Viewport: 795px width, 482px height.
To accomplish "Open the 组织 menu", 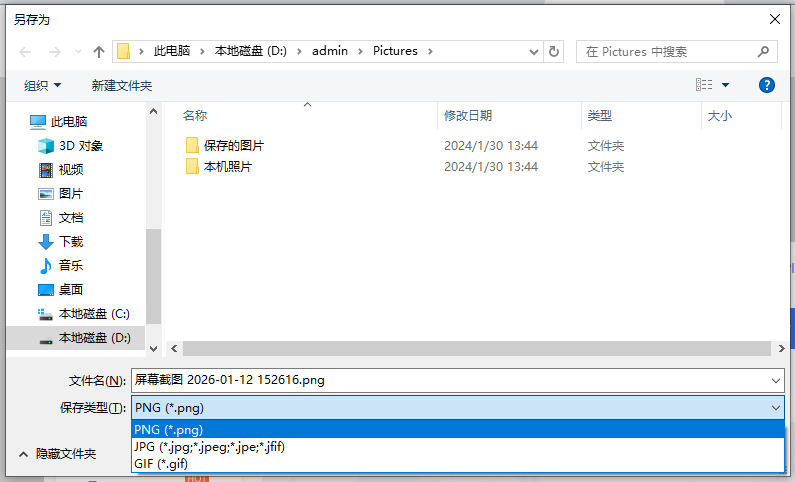I will [43, 86].
